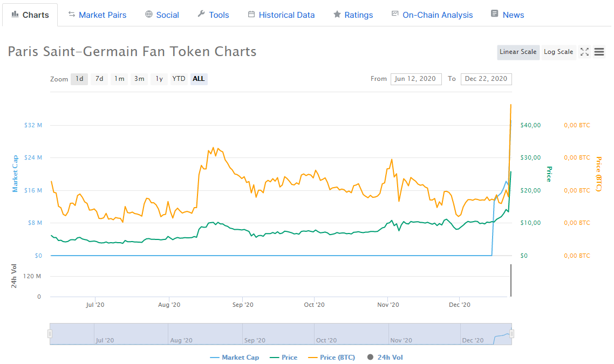Set chart zoom to 3m
The image size is (614, 364).
(139, 79)
